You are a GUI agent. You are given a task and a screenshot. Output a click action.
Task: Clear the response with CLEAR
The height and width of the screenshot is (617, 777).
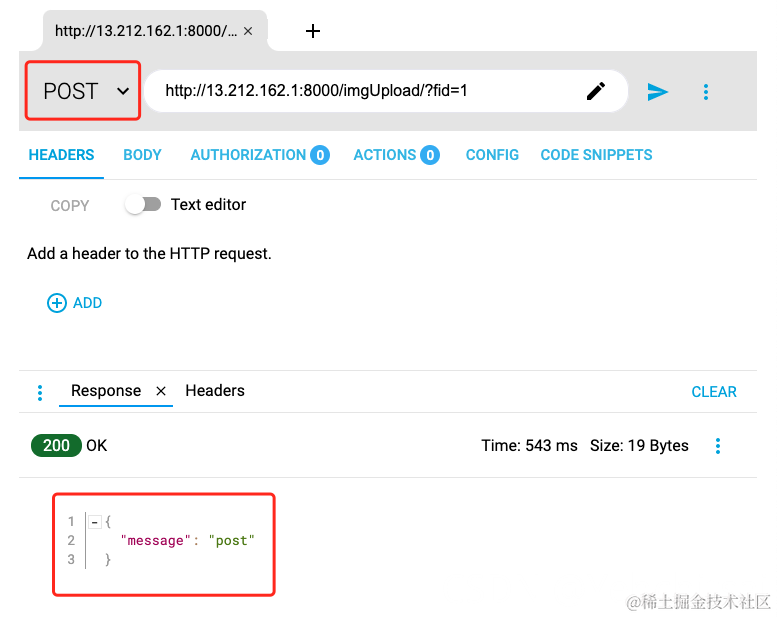point(714,392)
